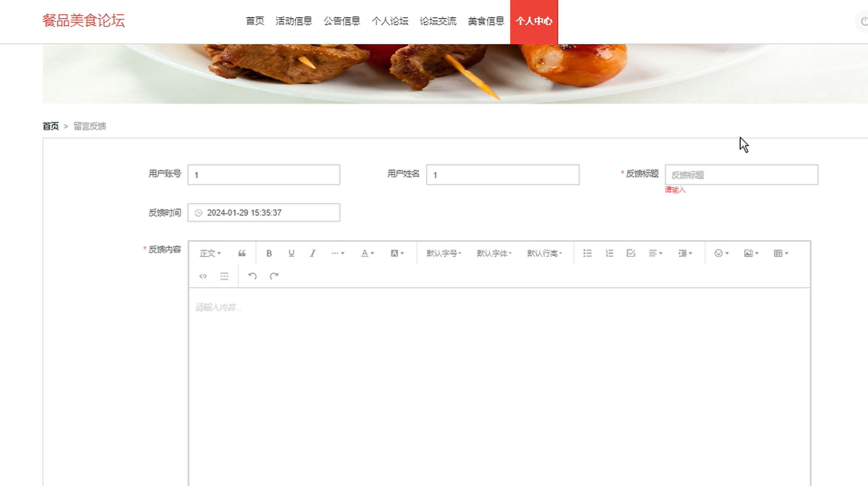Open the 反馈时间 date picker field
The width and height of the screenshot is (868, 486).
coord(264,213)
